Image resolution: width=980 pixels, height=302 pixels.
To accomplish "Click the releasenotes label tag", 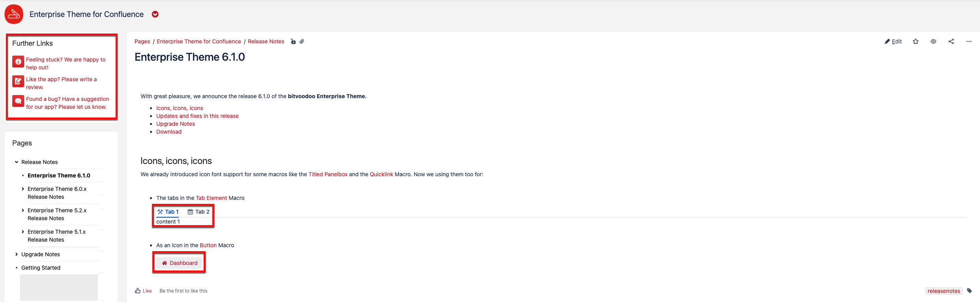I will (x=944, y=291).
